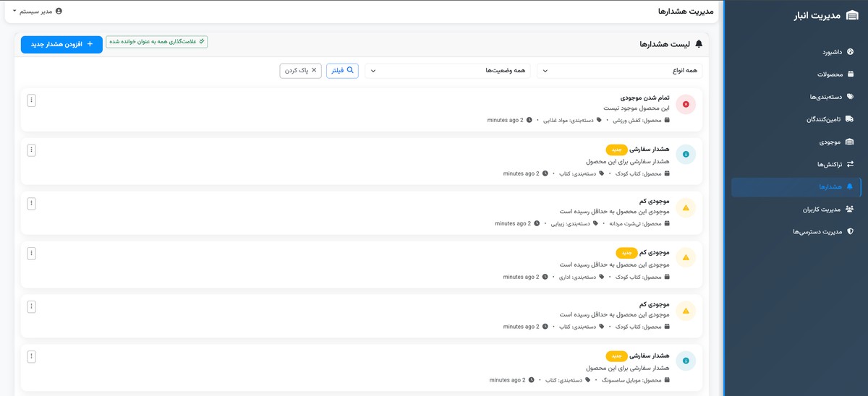Open three-dot menu for تی‌شرت مردانه alert
The width and height of the screenshot is (868, 396).
(x=31, y=204)
